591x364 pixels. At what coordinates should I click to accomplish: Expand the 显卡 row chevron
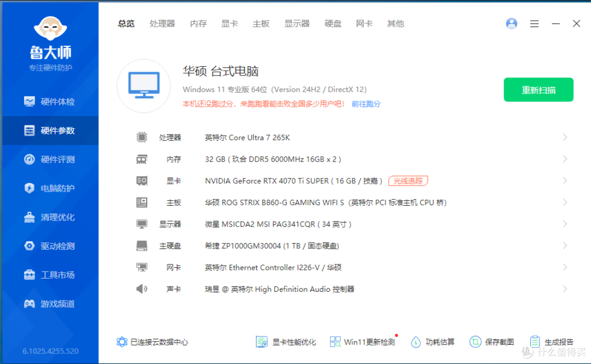tap(565, 181)
